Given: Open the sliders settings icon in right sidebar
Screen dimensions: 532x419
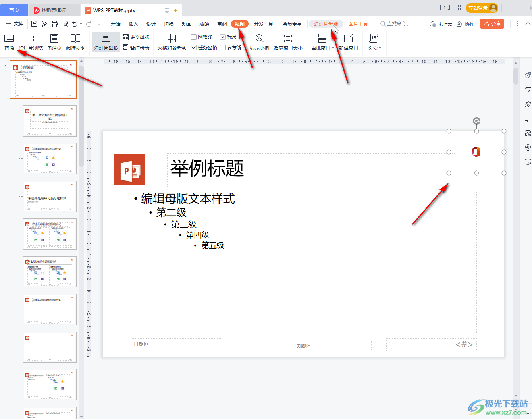Looking at the screenshot, I should 528,89.
